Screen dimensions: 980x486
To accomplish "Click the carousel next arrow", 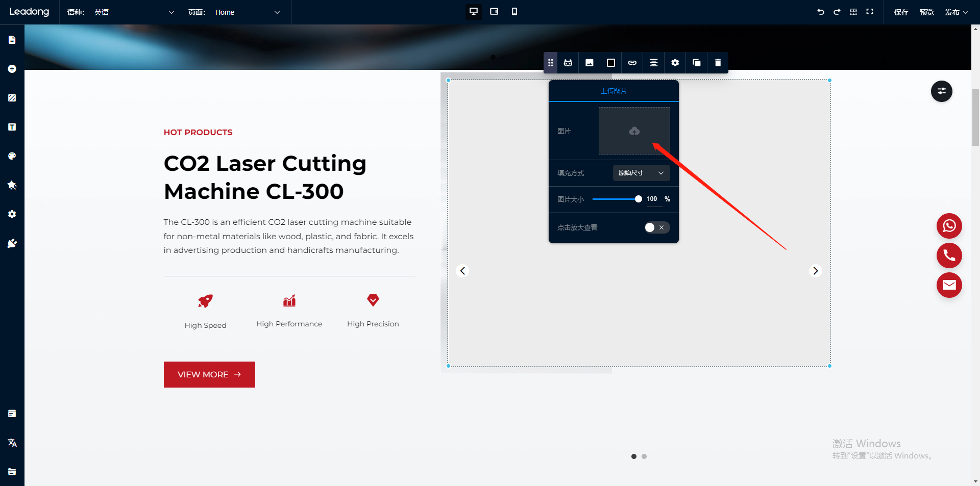I will coord(815,271).
